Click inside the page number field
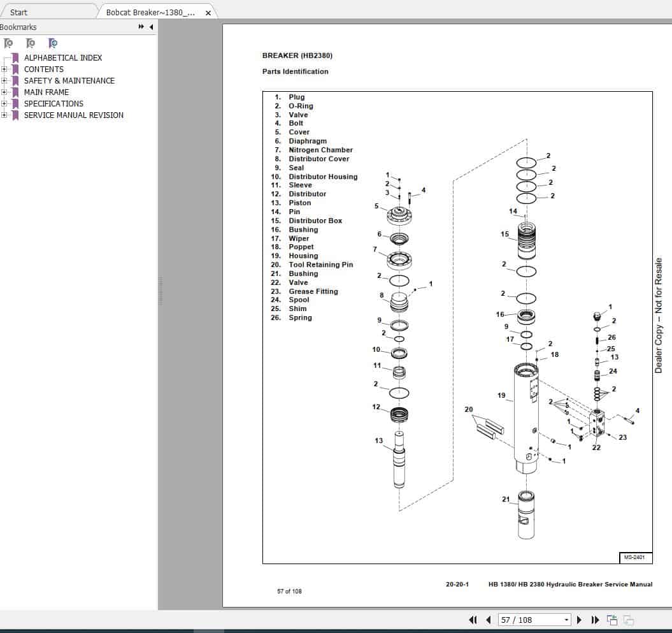Image resolution: width=672 pixels, height=633 pixels. coord(529,619)
